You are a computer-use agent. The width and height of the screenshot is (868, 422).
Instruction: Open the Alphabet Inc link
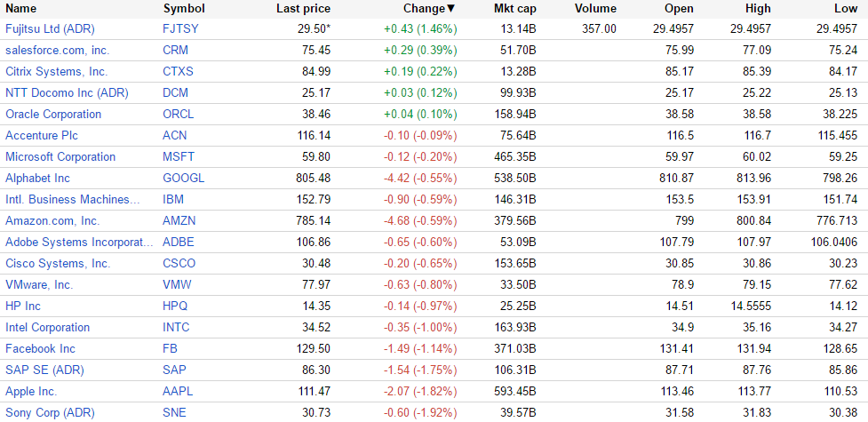coord(37,178)
